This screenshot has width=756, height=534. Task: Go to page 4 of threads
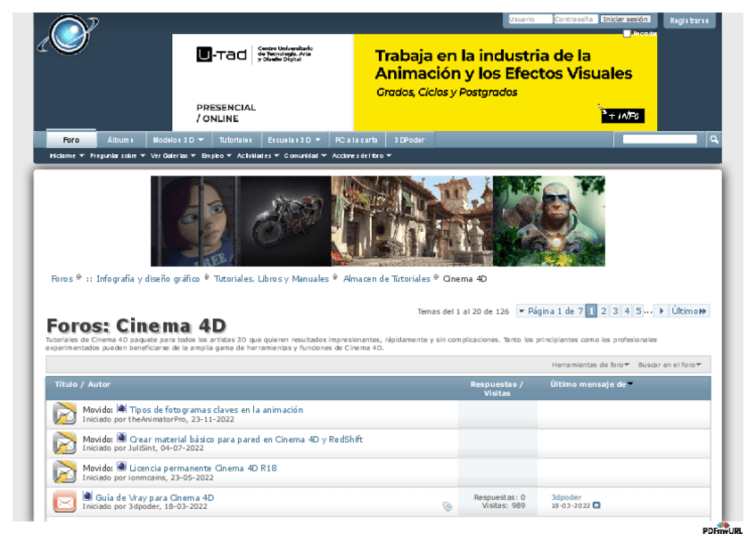point(627,311)
